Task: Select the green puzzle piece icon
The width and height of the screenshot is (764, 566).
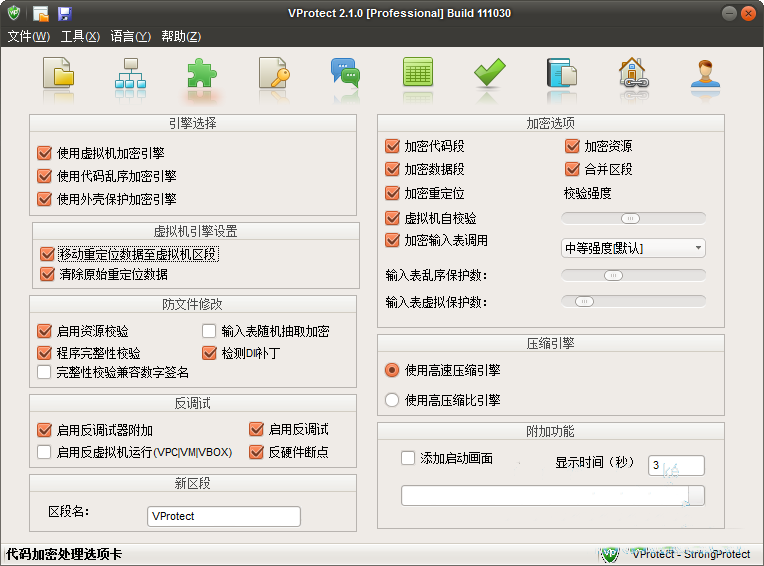Action: 203,76
